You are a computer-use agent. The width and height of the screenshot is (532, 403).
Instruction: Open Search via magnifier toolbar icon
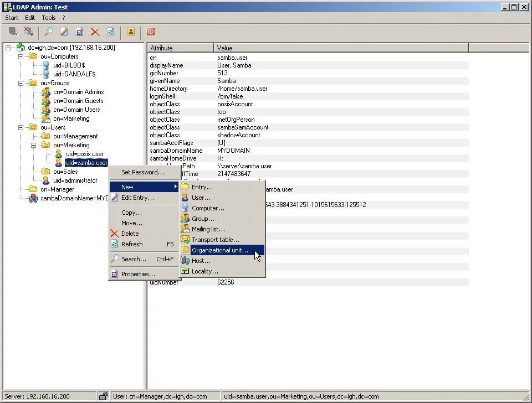(49, 32)
